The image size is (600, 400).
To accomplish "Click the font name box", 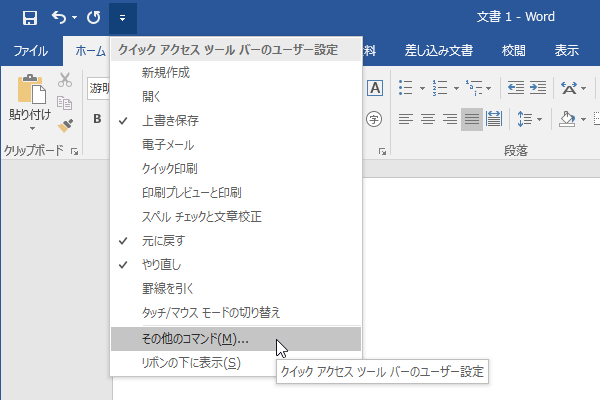I will 99,88.
